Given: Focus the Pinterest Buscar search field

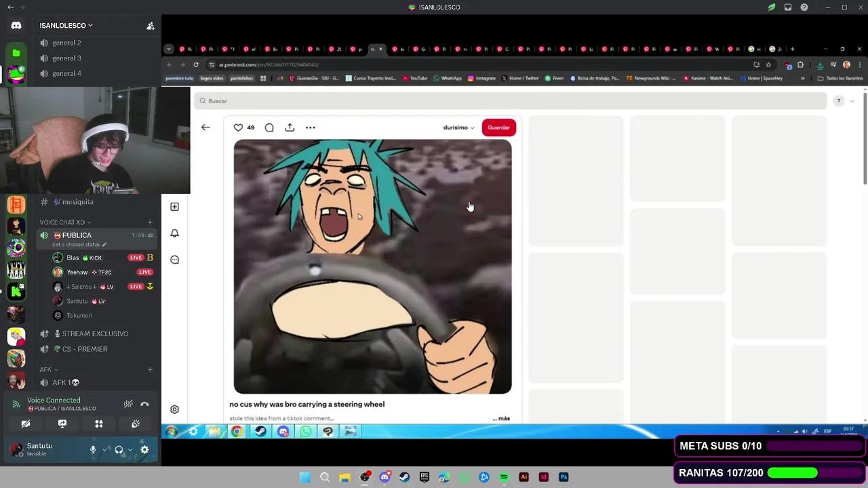Looking at the screenshot, I should tap(511, 101).
